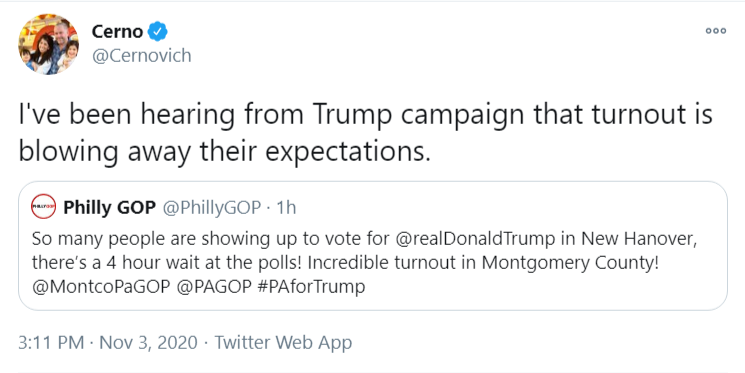The image size is (745, 373).
Task: Click the blue verified badge next to Cerno
Action: tap(157, 32)
